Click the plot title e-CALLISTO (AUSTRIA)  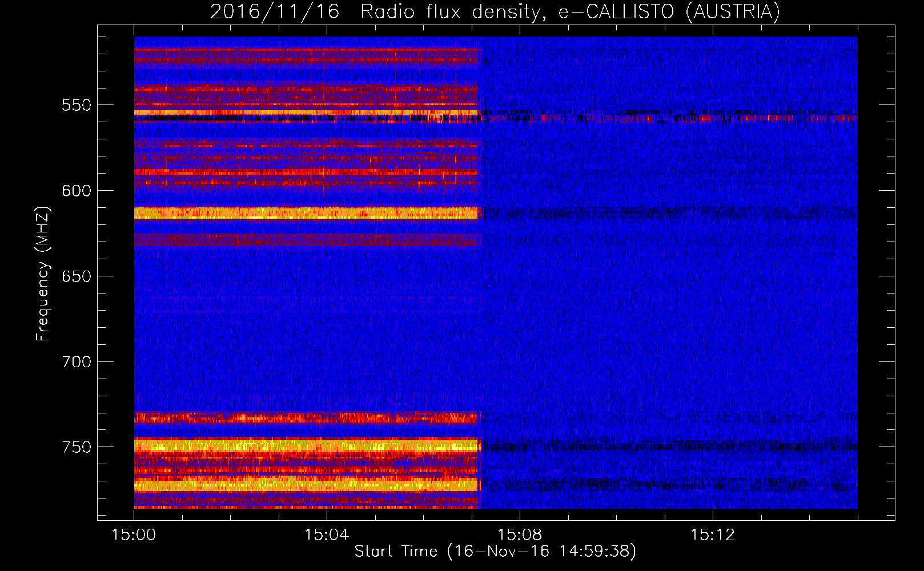[x=669, y=12]
